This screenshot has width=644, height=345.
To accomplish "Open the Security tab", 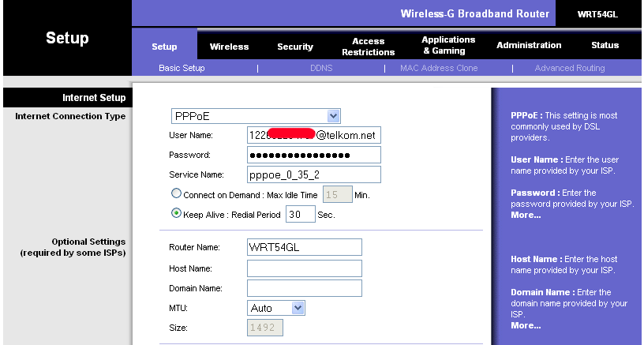I will click(x=295, y=47).
